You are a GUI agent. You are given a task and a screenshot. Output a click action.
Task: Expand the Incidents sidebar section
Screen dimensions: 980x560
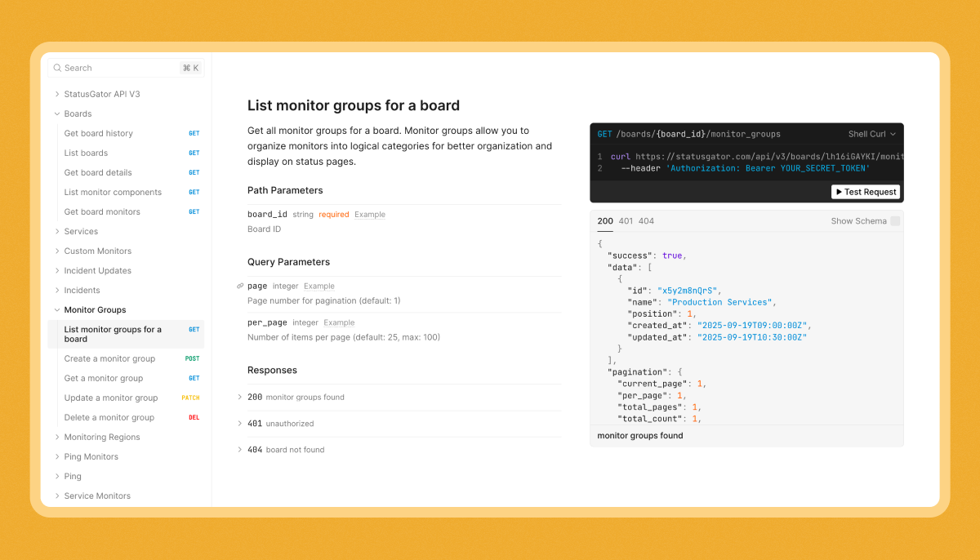coord(57,291)
